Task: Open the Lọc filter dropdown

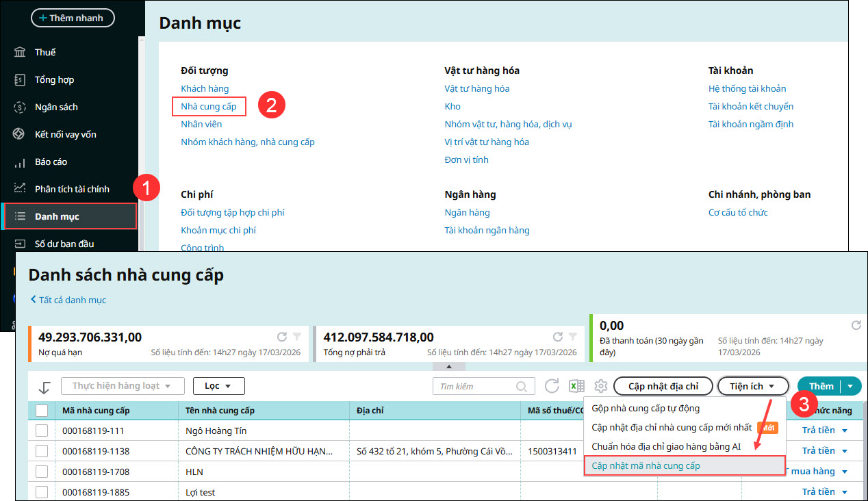Action: pyautogui.click(x=218, y=386)
